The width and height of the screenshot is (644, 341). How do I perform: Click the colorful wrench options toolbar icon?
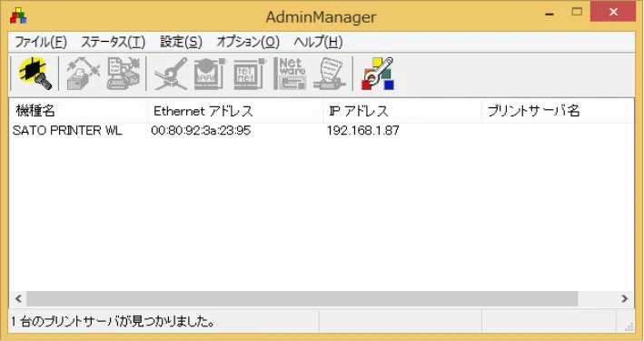(x=378, y=74)
